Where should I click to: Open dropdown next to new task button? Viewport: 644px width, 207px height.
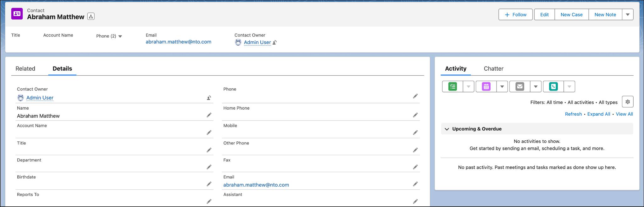469,86
